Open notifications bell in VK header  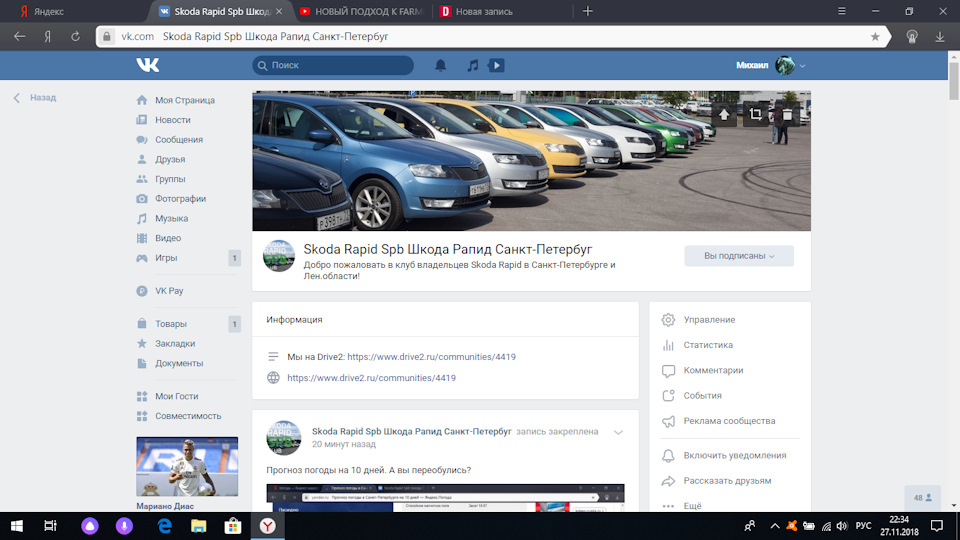pyautogui.click(x=440, y=65)
